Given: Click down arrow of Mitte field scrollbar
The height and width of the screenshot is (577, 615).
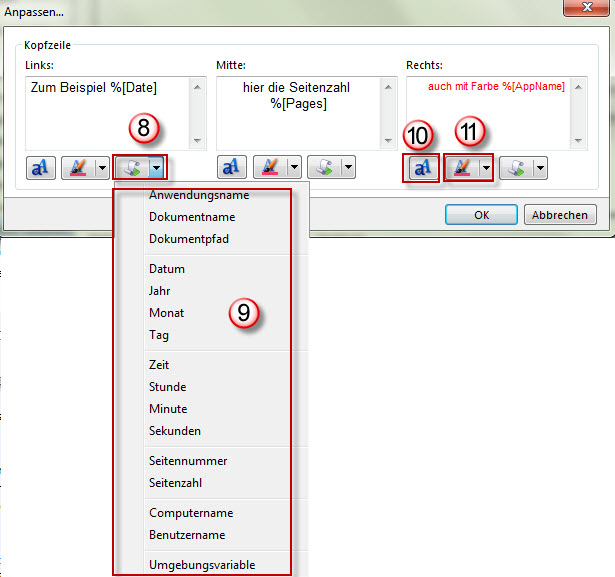Looking at the screenshot, I should [388, 140].
